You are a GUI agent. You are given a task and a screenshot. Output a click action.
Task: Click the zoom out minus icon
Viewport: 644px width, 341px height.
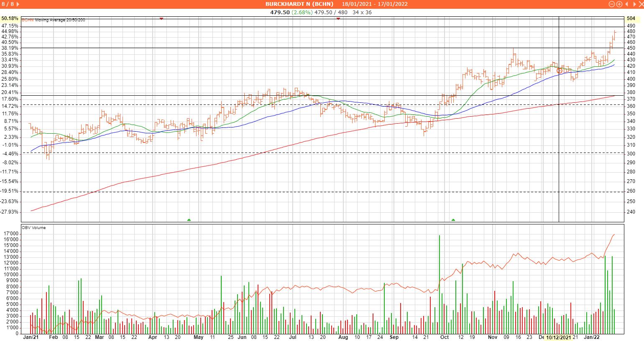[612, 4]
